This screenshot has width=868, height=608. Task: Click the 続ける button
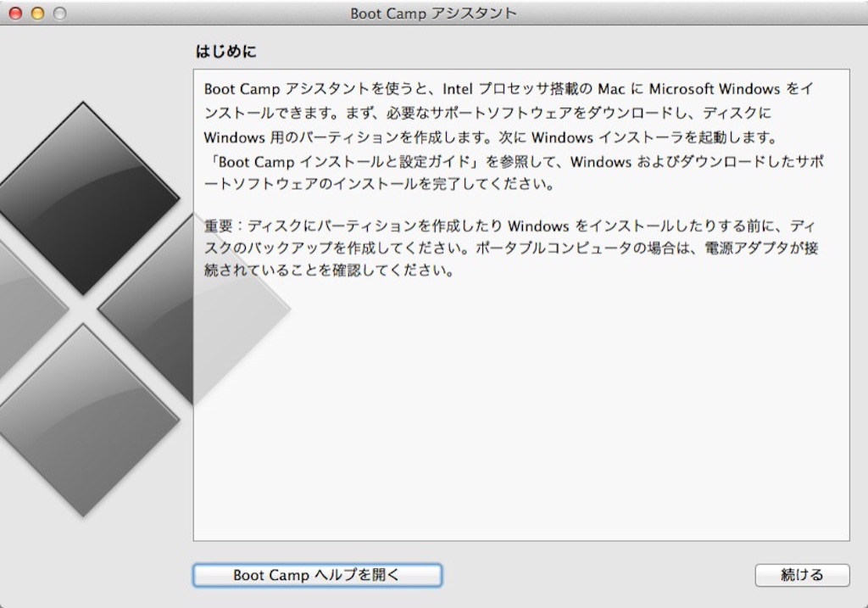802,575
